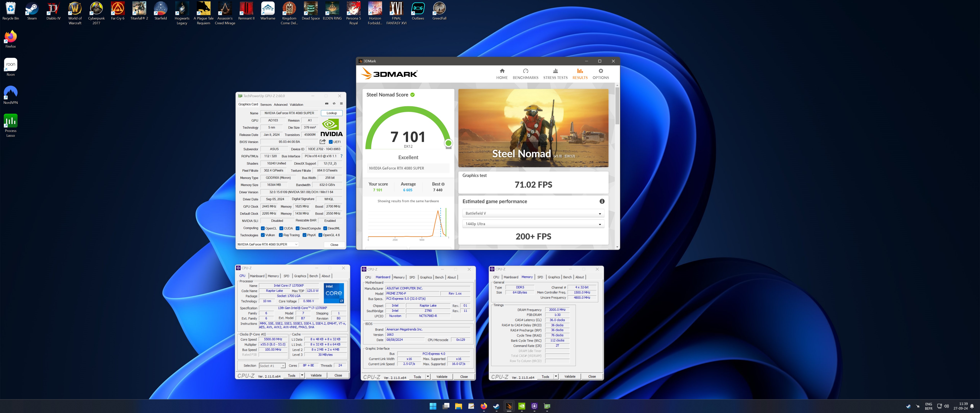Click the score gauge indicator dot
980x413 pixels.
tap(448, 143)
